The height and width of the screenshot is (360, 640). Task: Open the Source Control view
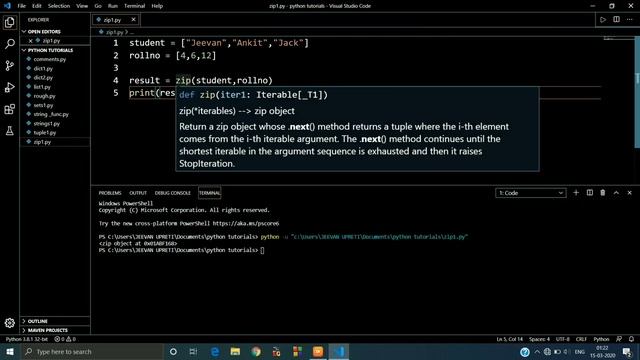tap(10, 66)
